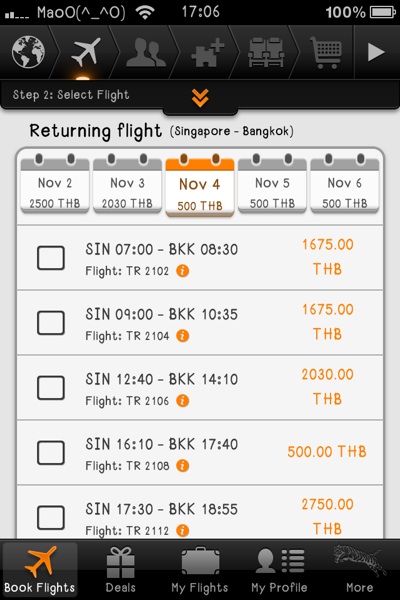This screenshot has height=600, width=400.
Task: Open My Flights in bottom bar
Action: point(200,570)
